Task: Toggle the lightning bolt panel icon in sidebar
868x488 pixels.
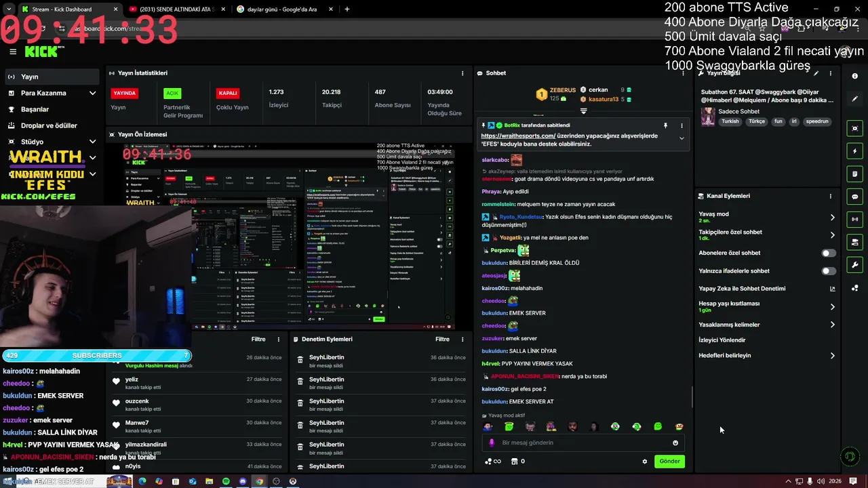Action: pyautogui.click(x=855, y=151)
